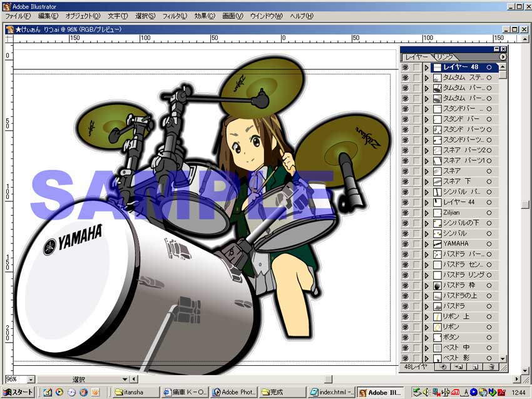Hide the バスドラの上 layer

pos(406,296)
